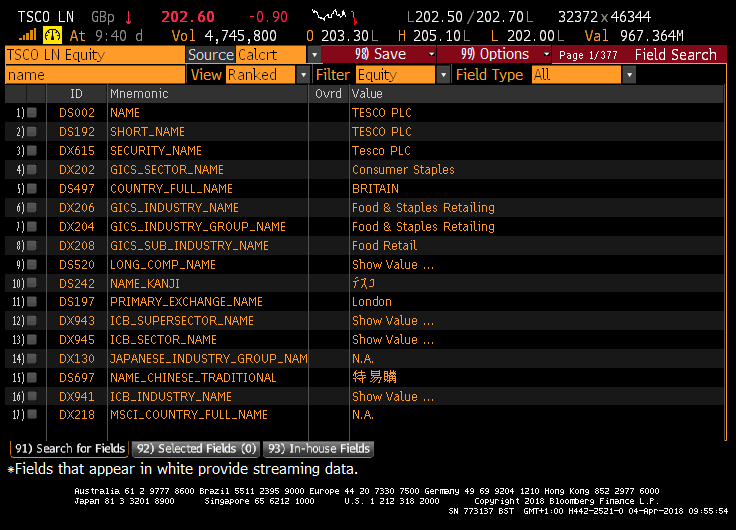Click the DX218 field ID
The height and width of the screenshot is (530, 736).
77,415
